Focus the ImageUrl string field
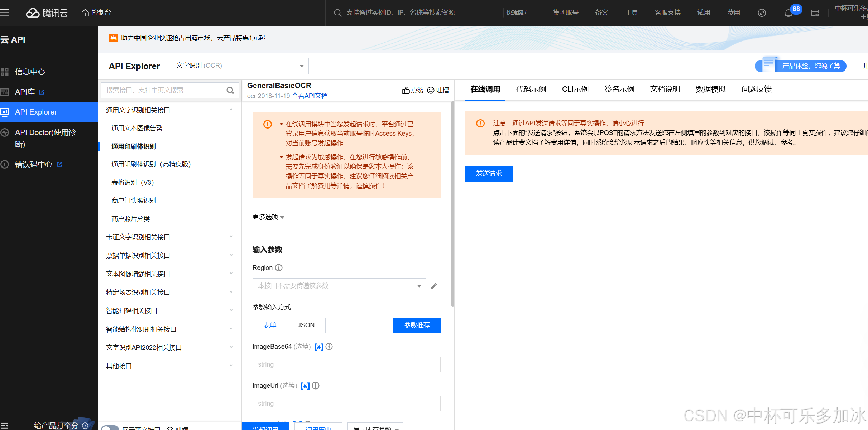The height and width of the screenshot is (430, 868). click(346, 404)
